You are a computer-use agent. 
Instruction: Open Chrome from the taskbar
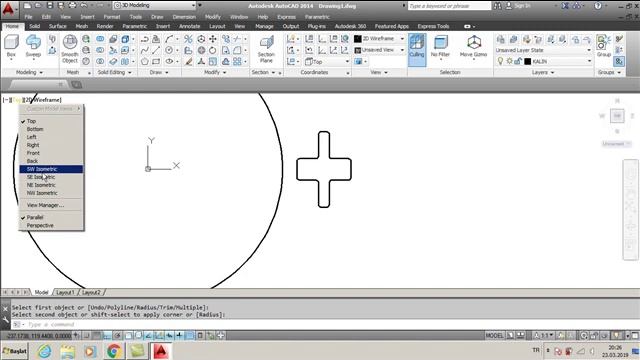pyautogui.click(x=114, y=351)
